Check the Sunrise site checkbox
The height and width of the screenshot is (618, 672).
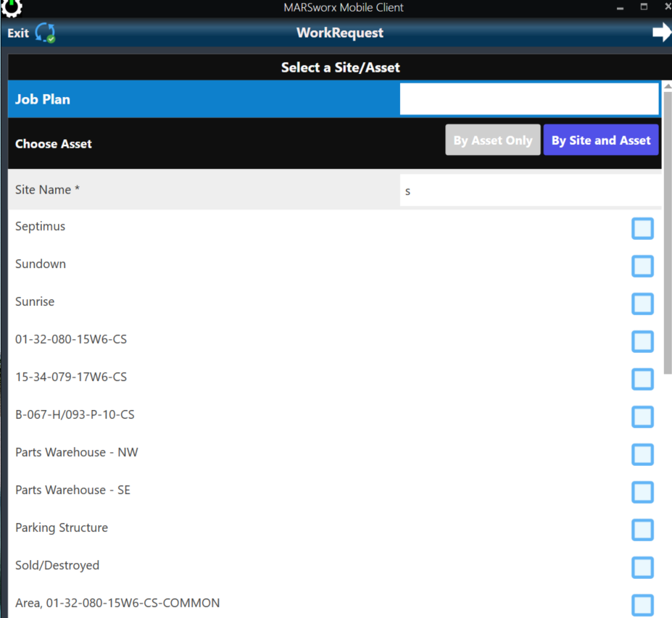[642, 304]
